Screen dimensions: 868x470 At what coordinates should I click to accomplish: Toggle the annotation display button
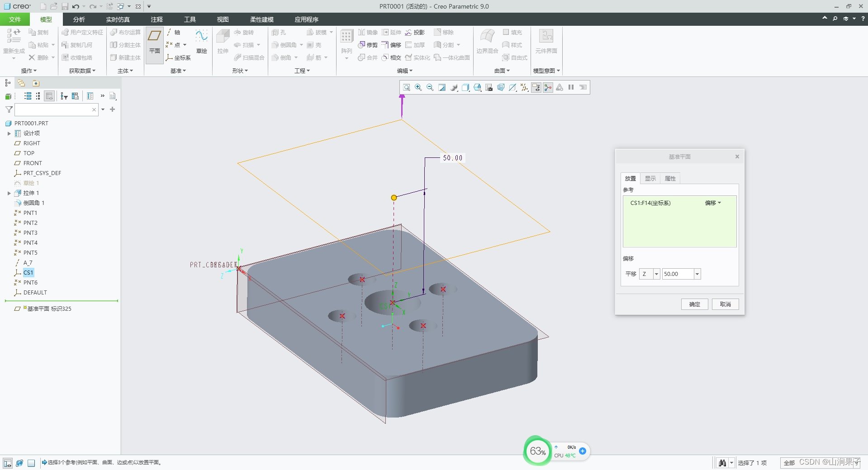pyautogui.click(x=536, y=87)
